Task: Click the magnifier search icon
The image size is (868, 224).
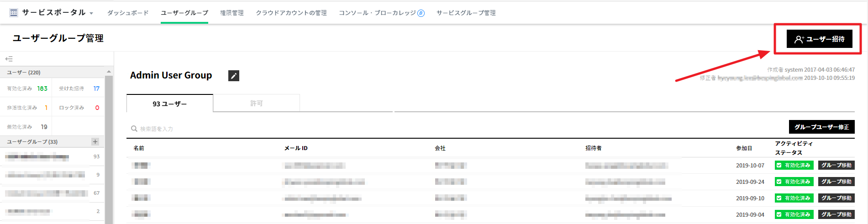Action: point(134,129)
